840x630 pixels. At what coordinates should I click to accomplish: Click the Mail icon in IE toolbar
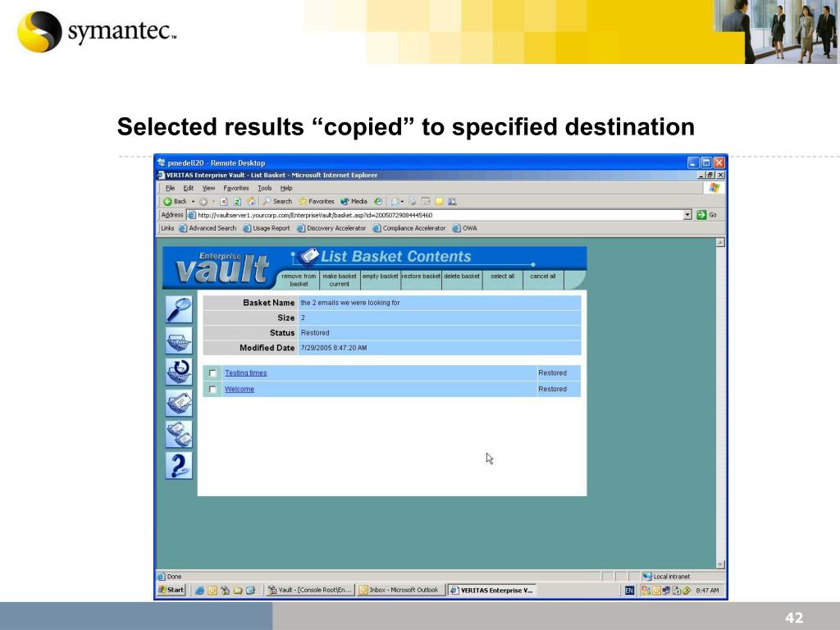(395, 202)
